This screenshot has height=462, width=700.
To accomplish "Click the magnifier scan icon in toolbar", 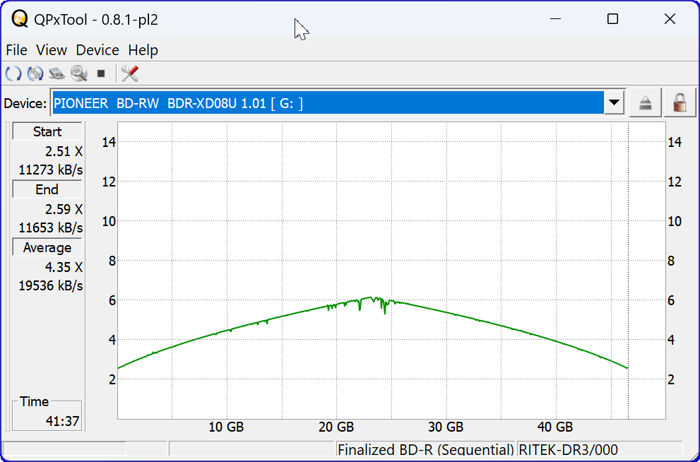I will (79, 74).
